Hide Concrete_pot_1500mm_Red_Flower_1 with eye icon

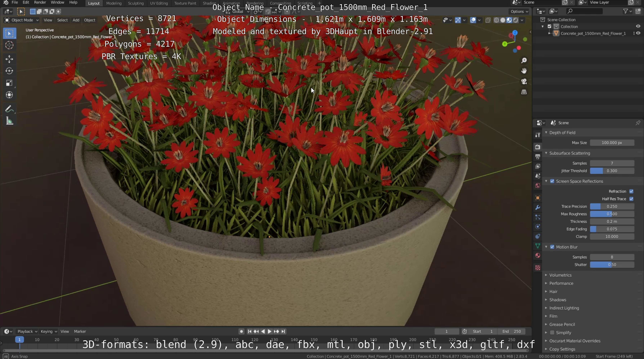coord(638,33)
